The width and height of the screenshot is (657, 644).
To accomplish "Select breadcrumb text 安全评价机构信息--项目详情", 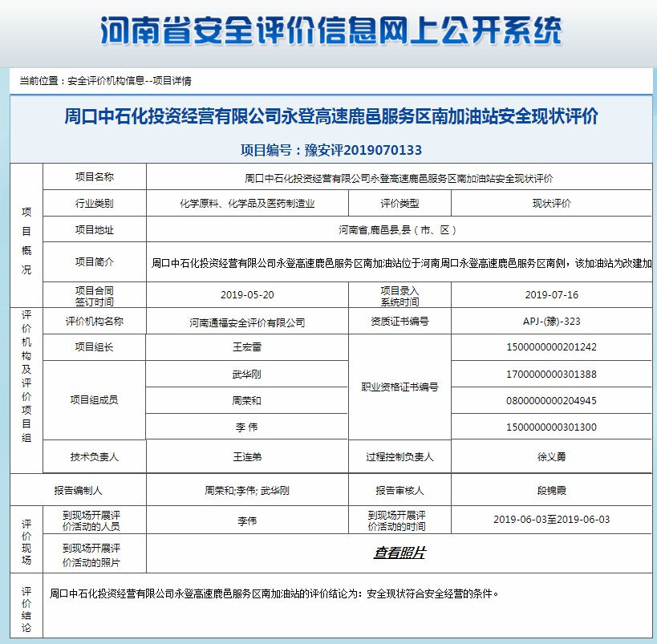I will (x=129, y=81).
